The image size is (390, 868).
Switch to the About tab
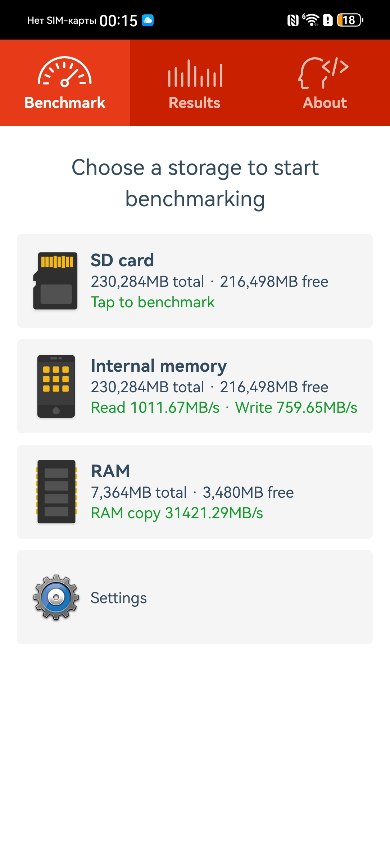click(325, 83)
